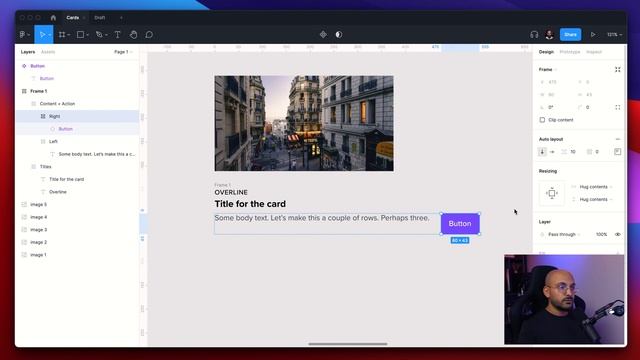Select the Frame 1 layer

[x=77, y=91]
